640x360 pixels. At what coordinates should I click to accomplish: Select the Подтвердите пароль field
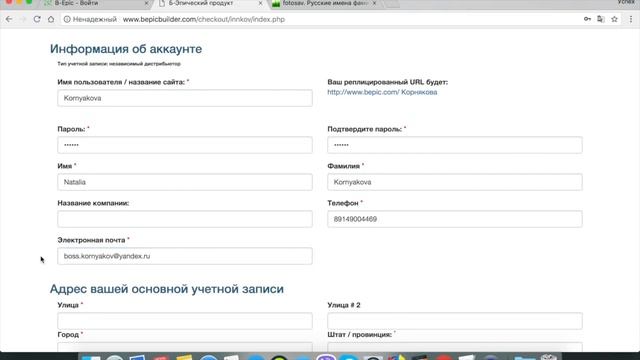pyautogui.click(x=455, y=145)
